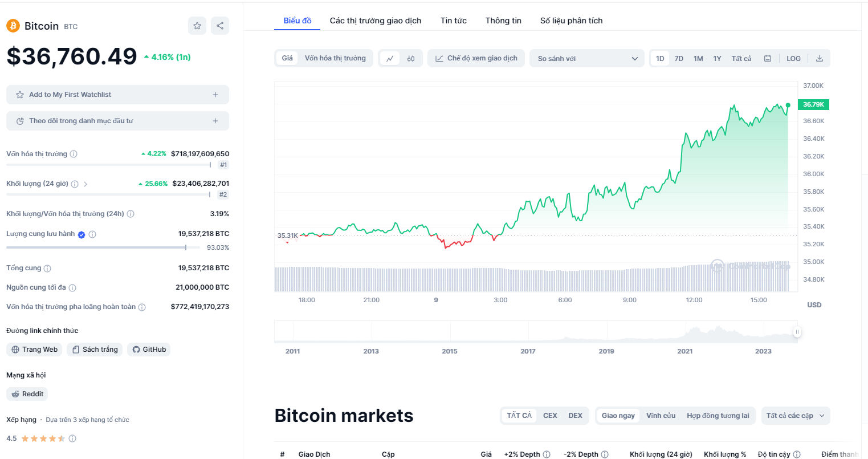The width and height of the screenshot is (868, 459).
Task: Open Chế độ xem giao dịch button
Action: (476, 58)
